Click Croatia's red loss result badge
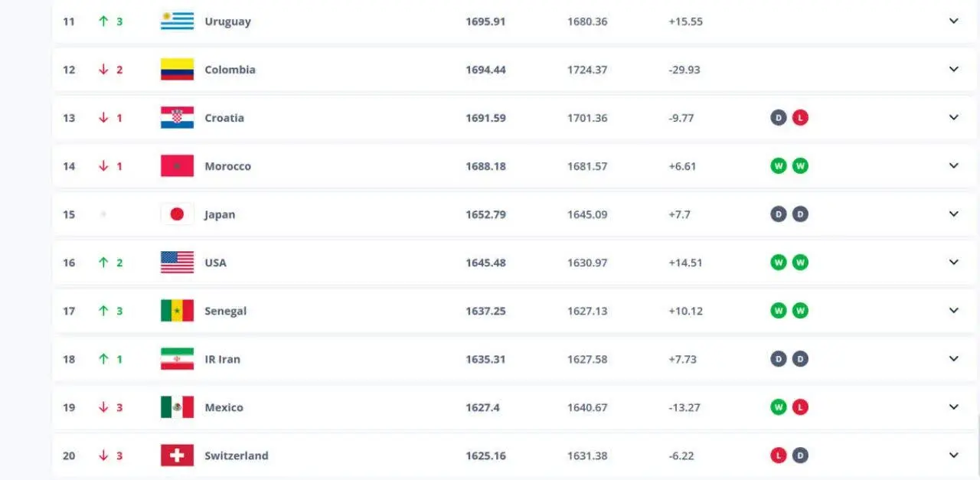 pos(800,118)
